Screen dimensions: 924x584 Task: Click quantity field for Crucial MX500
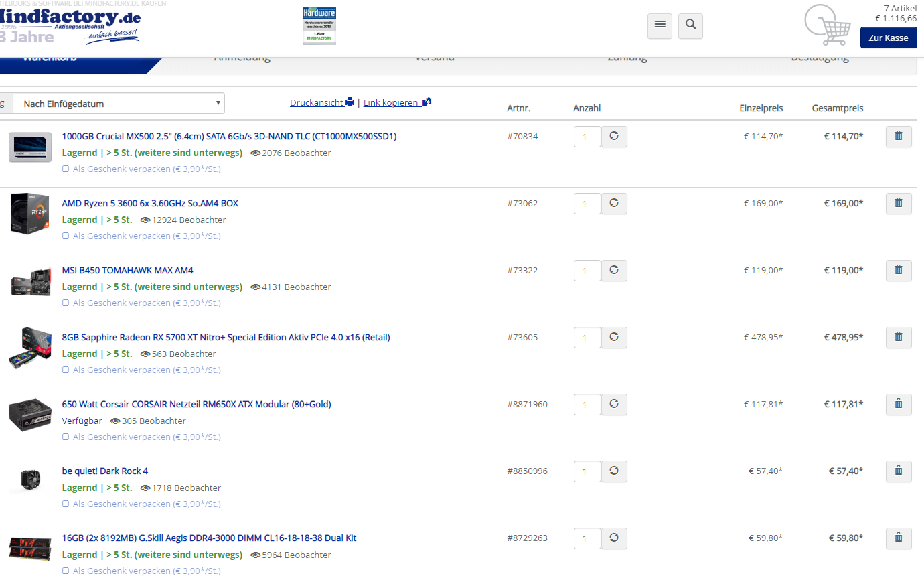[587, 137]
